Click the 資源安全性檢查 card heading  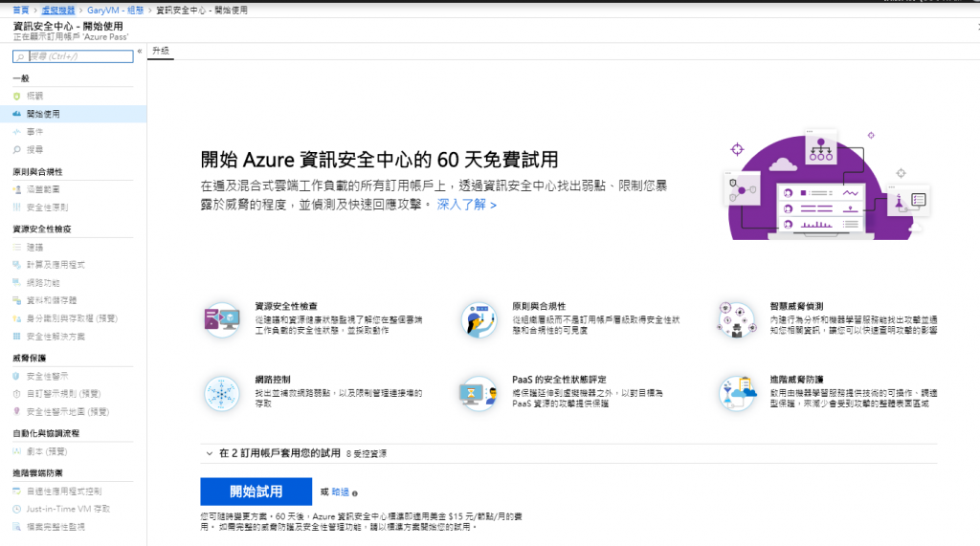(x=286, y=306)
